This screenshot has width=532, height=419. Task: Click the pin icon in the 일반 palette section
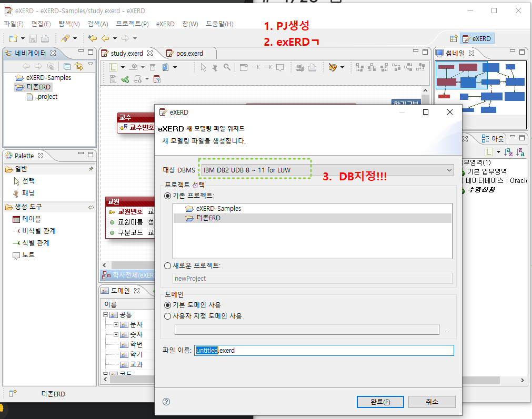pos(91,169)
